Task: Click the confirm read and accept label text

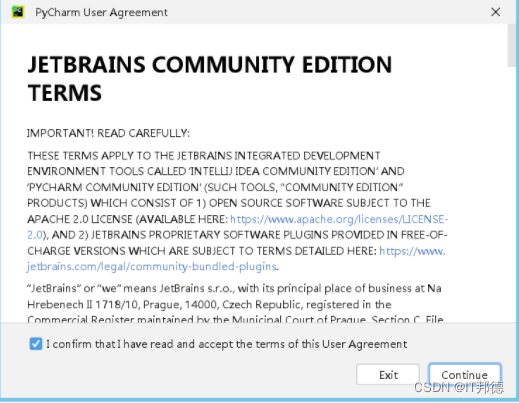Action: point(226,344)
